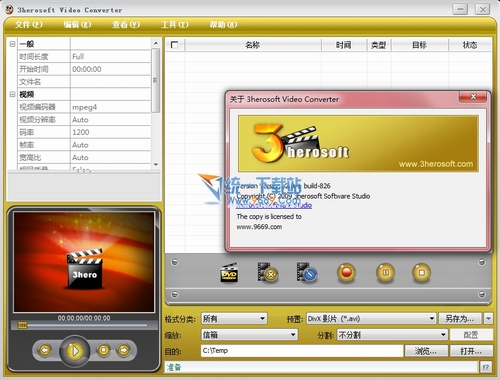Open the 预置 dropdown showing DivX 影片
Image resolution: width=500 pixels, height=380 pixels.
coord(371,319)
